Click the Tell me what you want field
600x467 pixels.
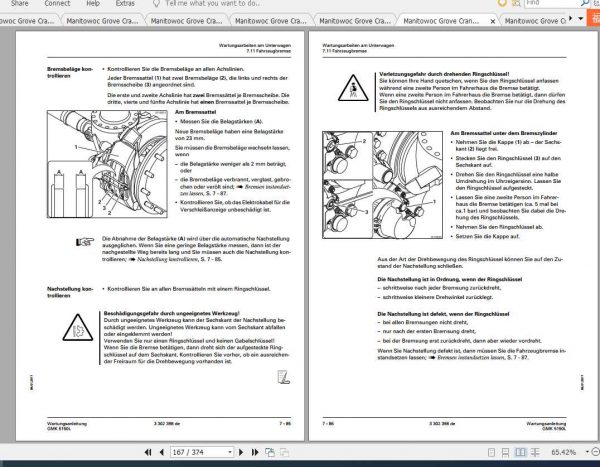tap(213, 3)
